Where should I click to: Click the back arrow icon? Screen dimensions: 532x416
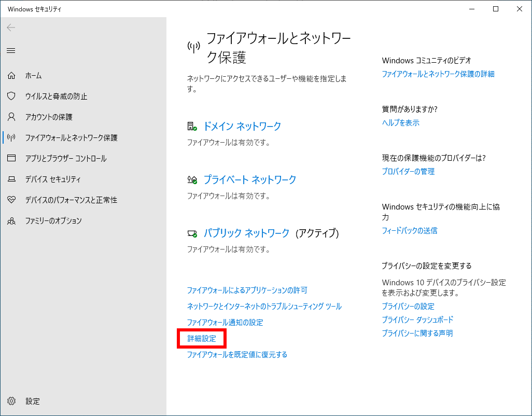point(11,27)
